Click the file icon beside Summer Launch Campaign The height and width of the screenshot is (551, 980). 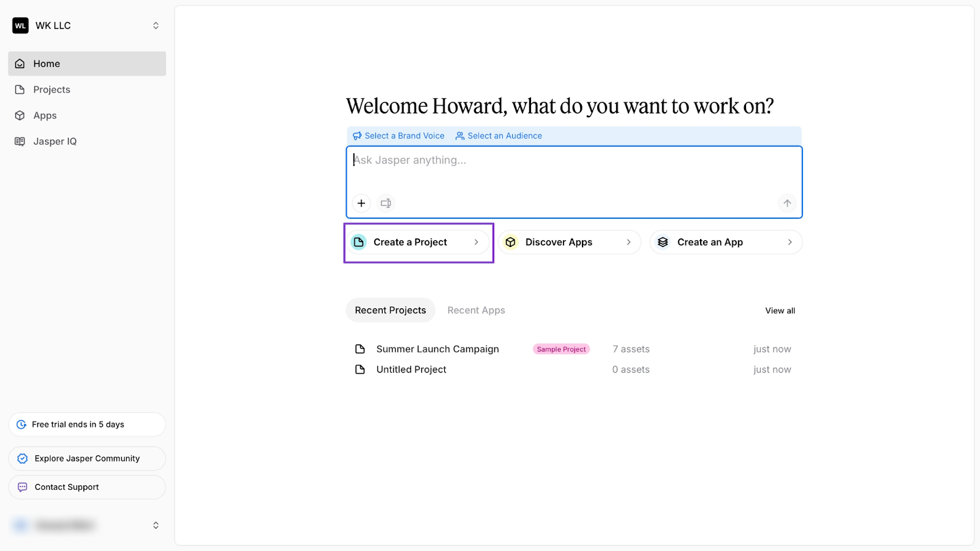pyautogui.click(x=360, y=349)
